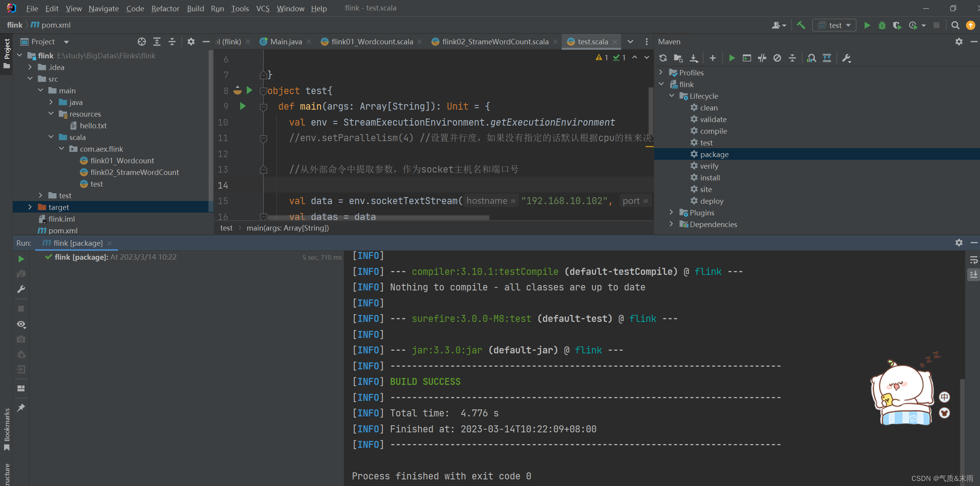Select opened file locate target icon in Project panel
This screenshot has width=980, height=486.
tap(142, 42)
